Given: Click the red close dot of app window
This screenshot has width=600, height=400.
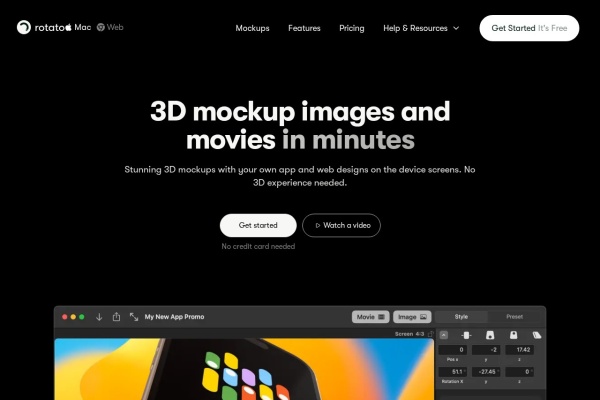Looking at the screenshot, I should [x=65, y=317].
